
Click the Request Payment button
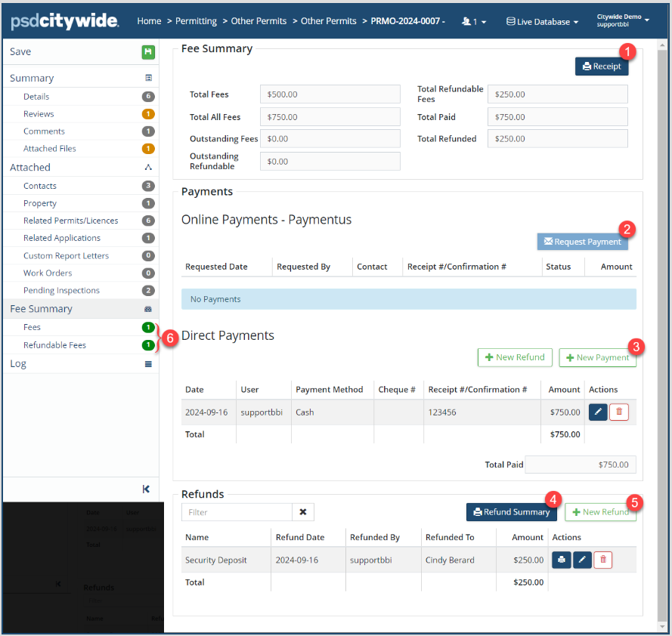coord(583,242)
